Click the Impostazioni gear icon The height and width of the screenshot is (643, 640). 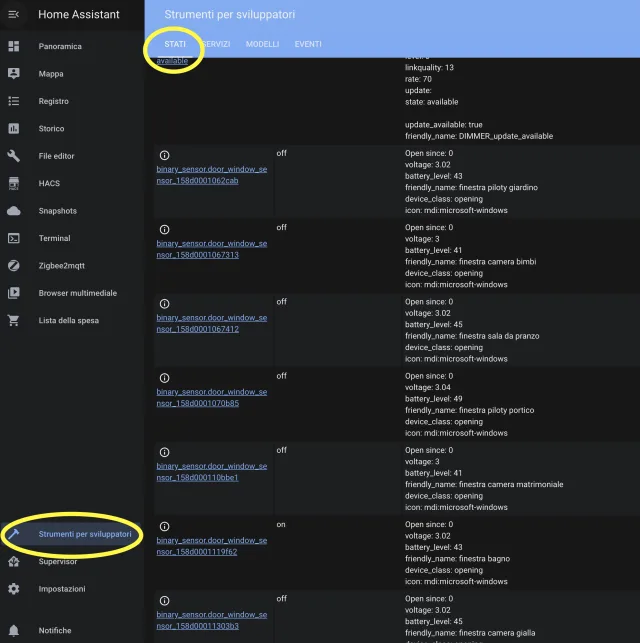click(14, 589)
